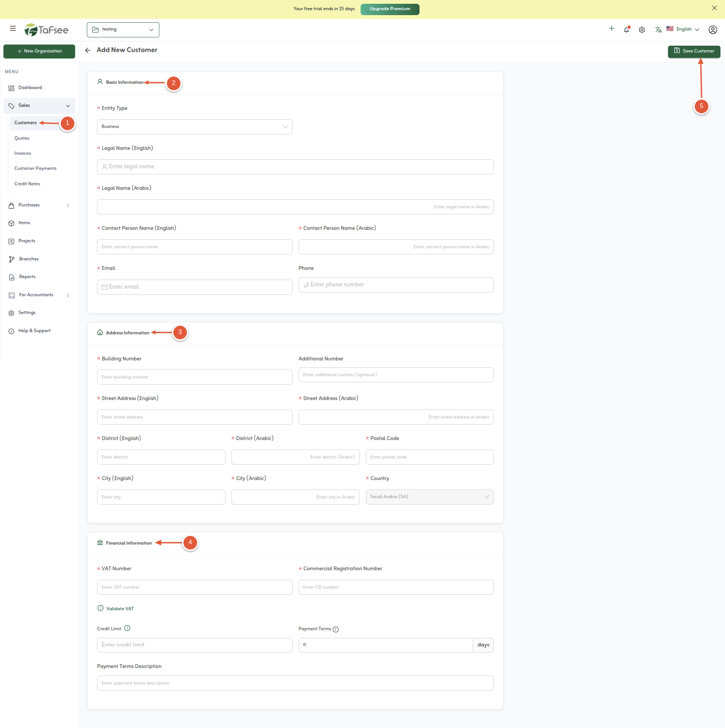The width and height of the screenshot is (725, 728).
Task: Open the Country Saudi Arabia dropdown
Action: click(430, 497)
